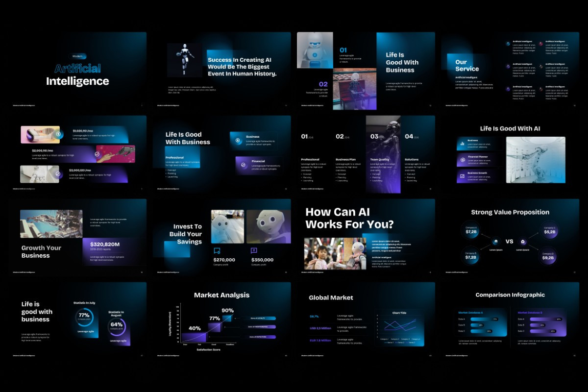
Task: Click the 'USD 2.5 Million' value
Action: 320,328
